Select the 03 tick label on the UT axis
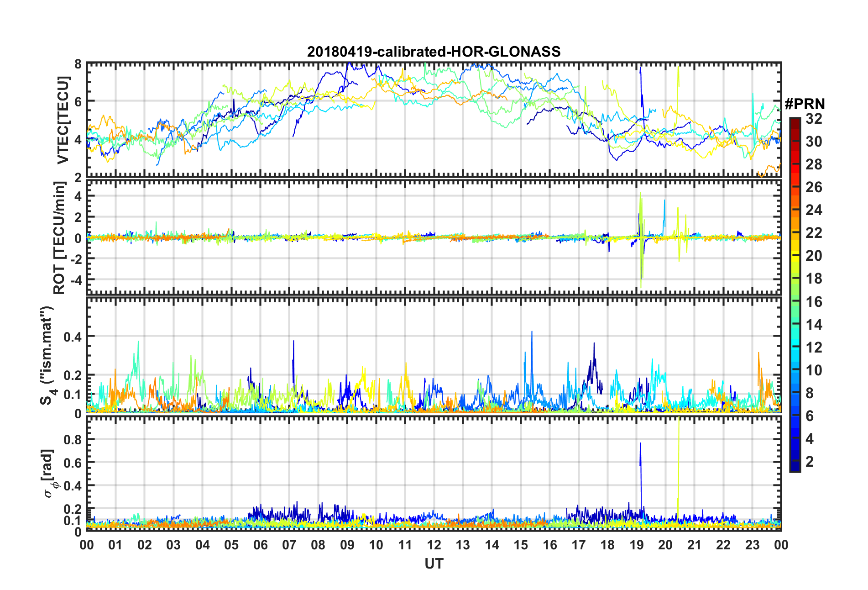This screenshot has height=590, width=868. 173,545
